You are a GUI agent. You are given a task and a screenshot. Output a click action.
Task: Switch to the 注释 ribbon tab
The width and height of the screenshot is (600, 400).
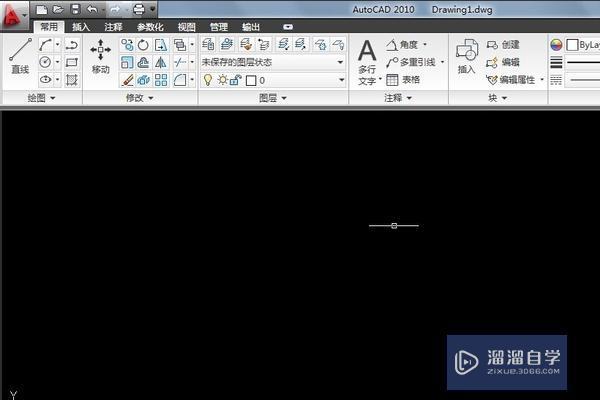(x=113, y=27)
